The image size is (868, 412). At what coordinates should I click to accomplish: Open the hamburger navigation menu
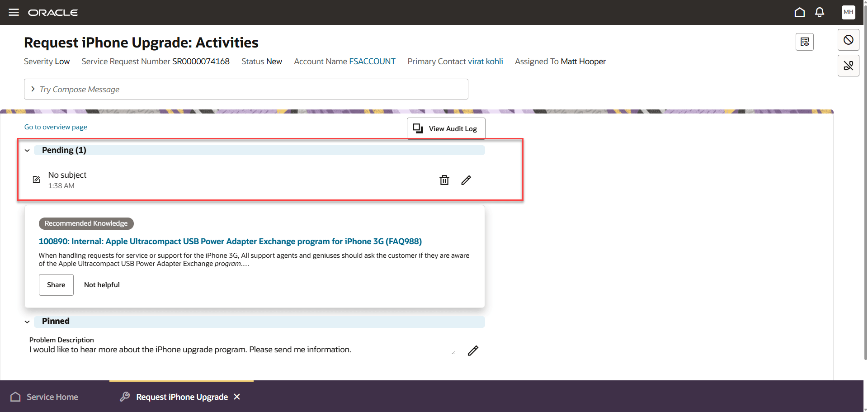[14, 12]
